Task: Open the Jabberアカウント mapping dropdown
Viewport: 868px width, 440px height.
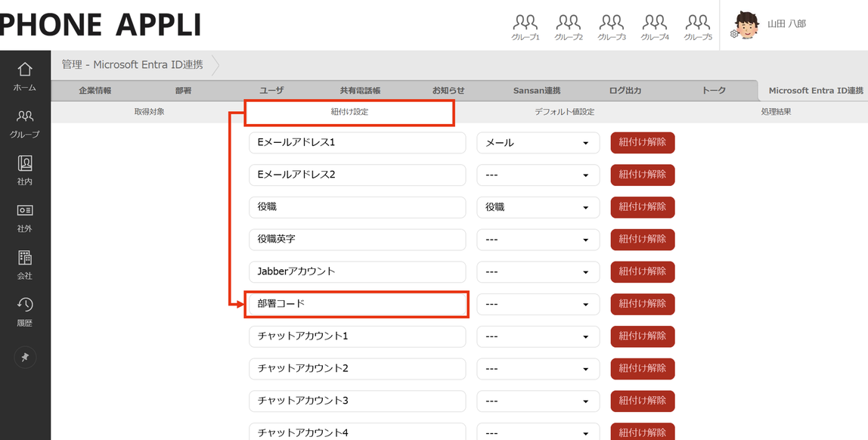Action: coord(538,272)
